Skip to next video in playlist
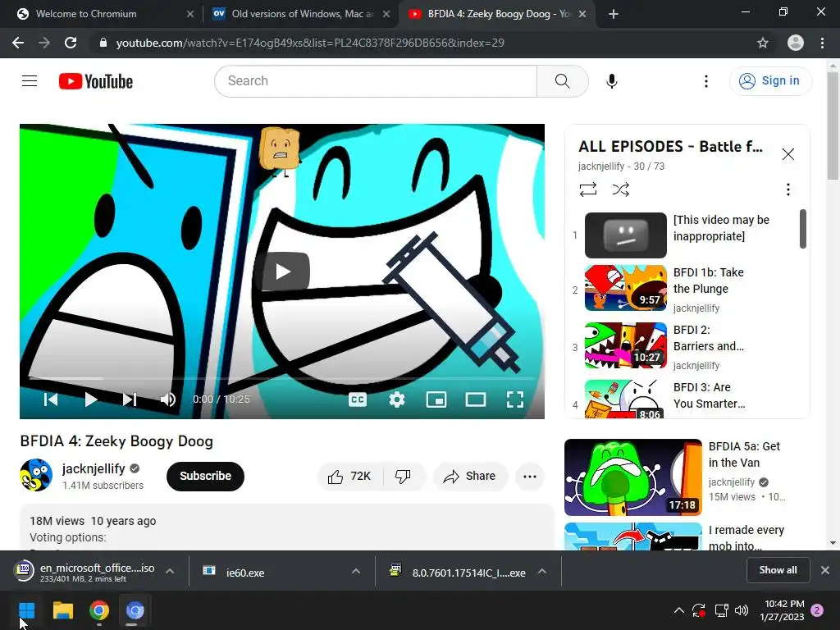Screen dimensions: 840x630 [x=129, y=399]
